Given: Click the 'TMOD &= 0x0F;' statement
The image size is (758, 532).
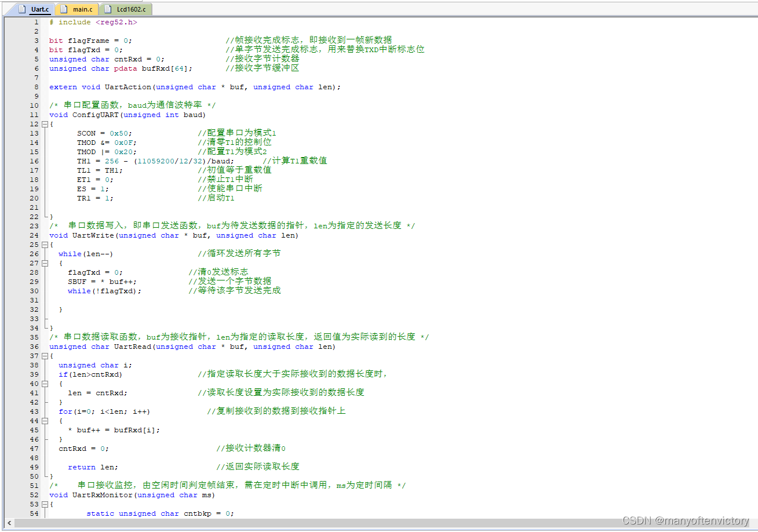Looking at the screenshot, I should [x=107, y=143].
